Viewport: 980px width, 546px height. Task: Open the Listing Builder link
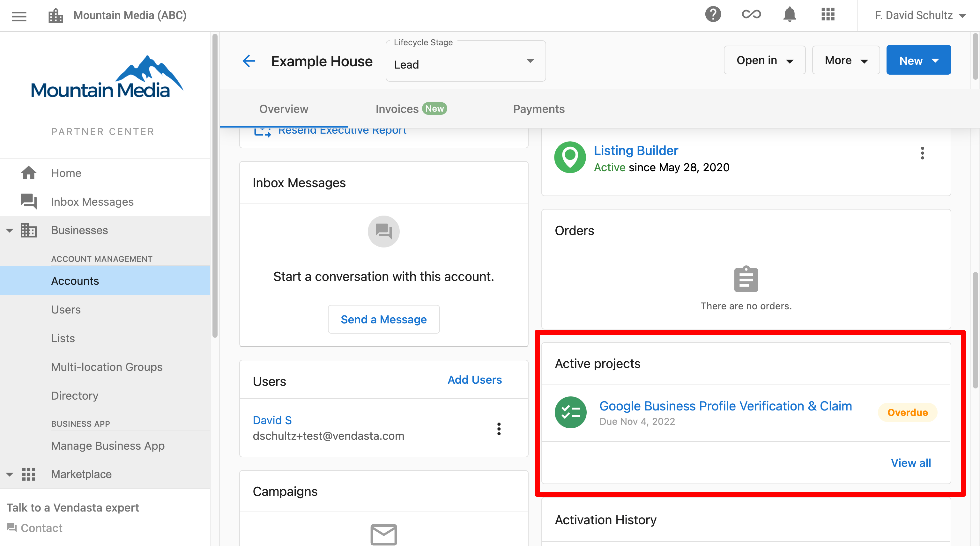636,151
